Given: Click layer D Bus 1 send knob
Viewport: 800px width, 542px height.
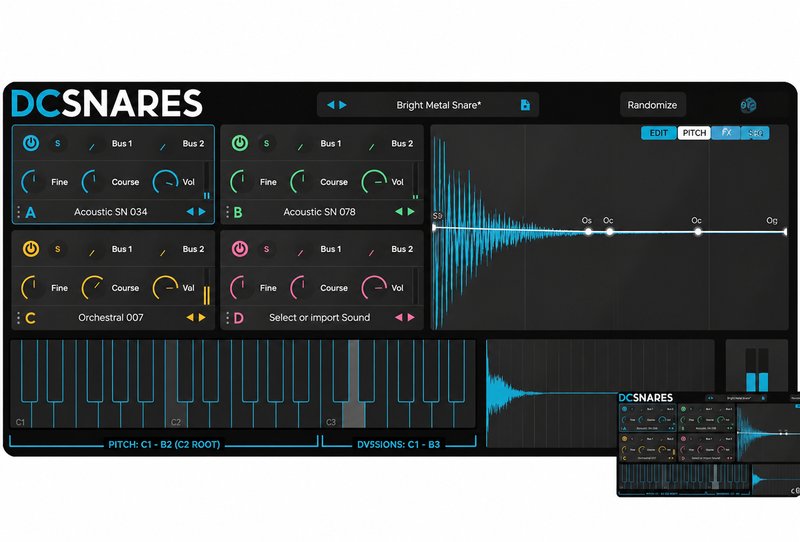Looking at the screenshot, I should [301, 251].
